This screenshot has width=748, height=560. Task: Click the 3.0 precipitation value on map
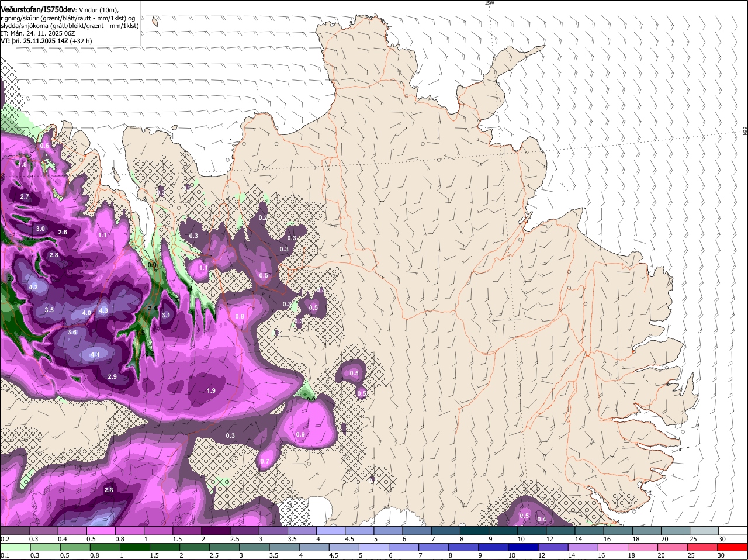coord(40,229)
